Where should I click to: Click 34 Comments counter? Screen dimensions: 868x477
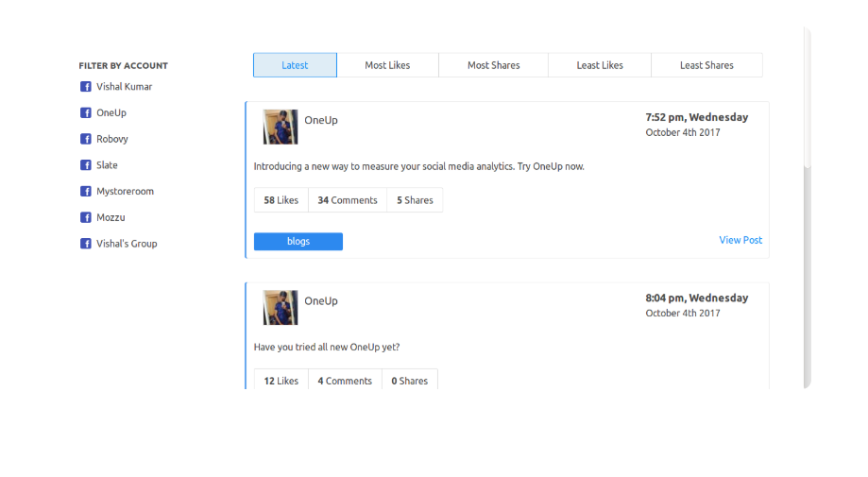pos(347,200)
